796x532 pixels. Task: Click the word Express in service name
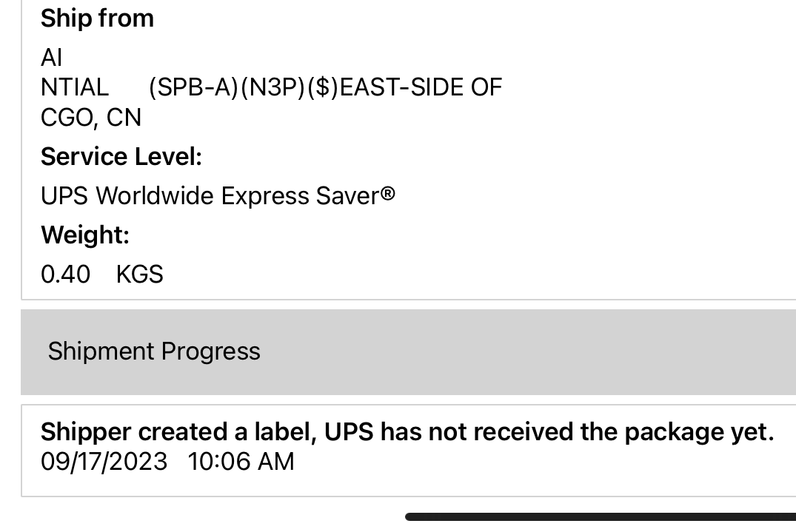(x=265, y=196)
